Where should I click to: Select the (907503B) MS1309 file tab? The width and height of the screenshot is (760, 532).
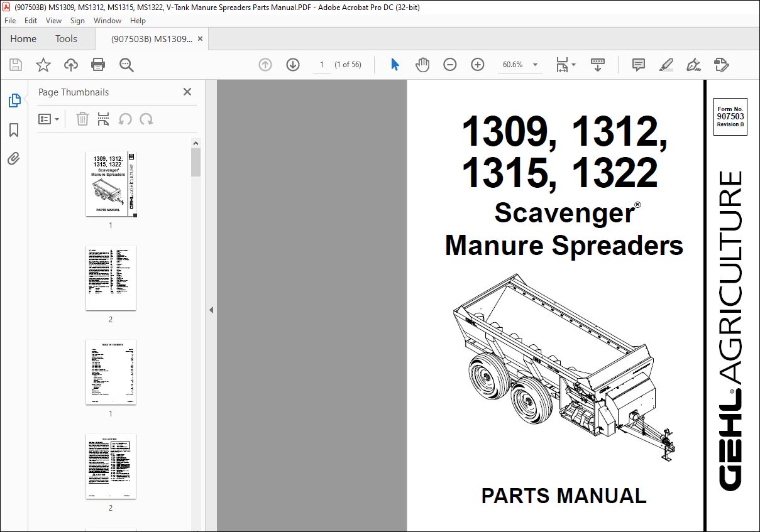pyautogui.click(x=151, y=38)
